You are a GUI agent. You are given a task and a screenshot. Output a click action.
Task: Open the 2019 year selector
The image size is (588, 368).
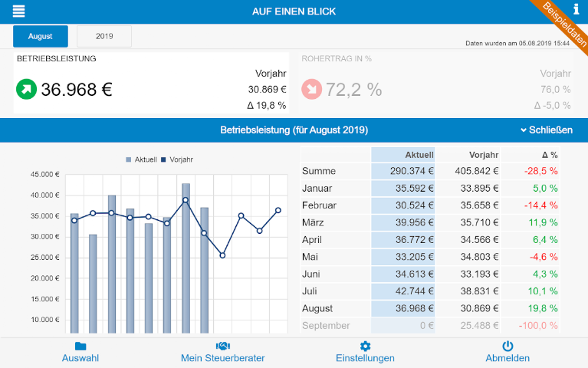tap(104, 36)
